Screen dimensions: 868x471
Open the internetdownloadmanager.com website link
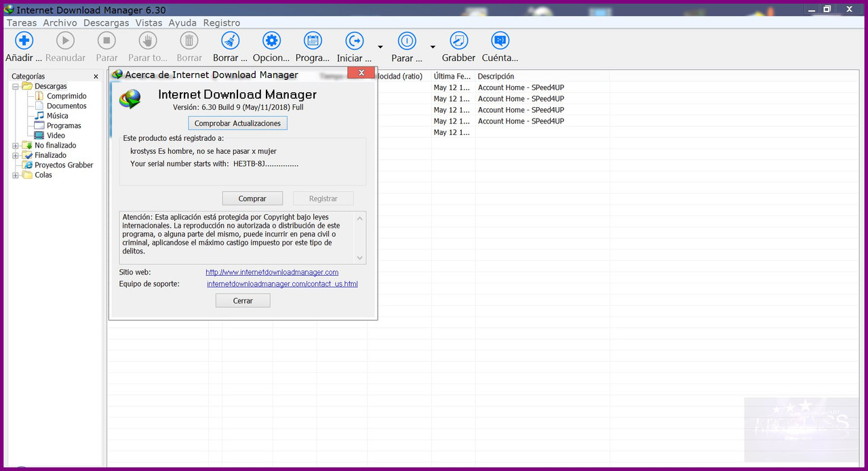272,272
